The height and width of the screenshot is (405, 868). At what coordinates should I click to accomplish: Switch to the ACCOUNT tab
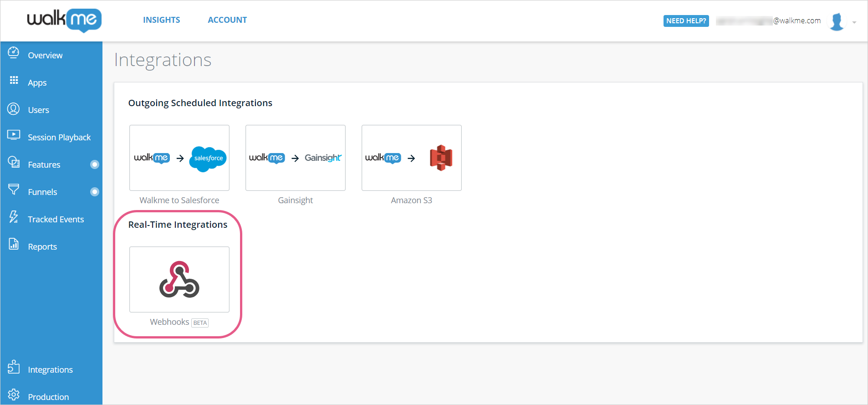[x=227, y=20]
